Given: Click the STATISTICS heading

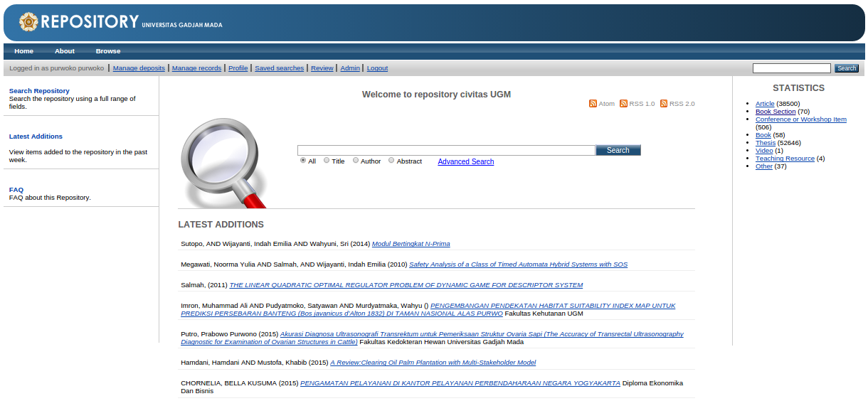Looking at the screenshot, I should pyautogui.click(x=799, y=88).
